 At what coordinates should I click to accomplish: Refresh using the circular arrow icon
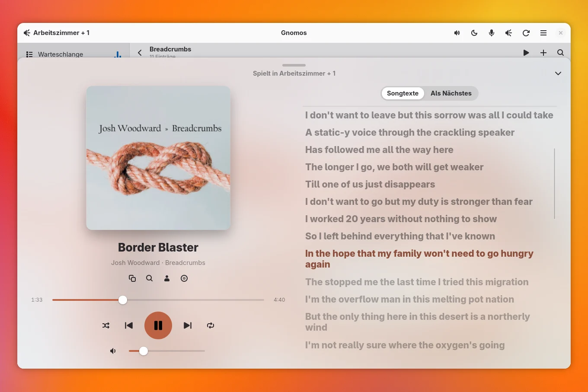coord(526,33)
